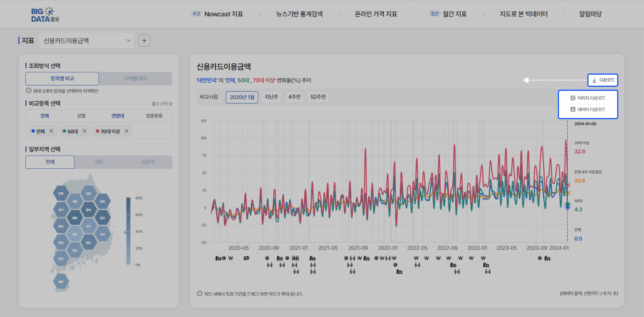The height and width of the screenshot is (317, 644).
Task: Click the 세종 hexagon on the map
Action: click(x=75, y=218)
